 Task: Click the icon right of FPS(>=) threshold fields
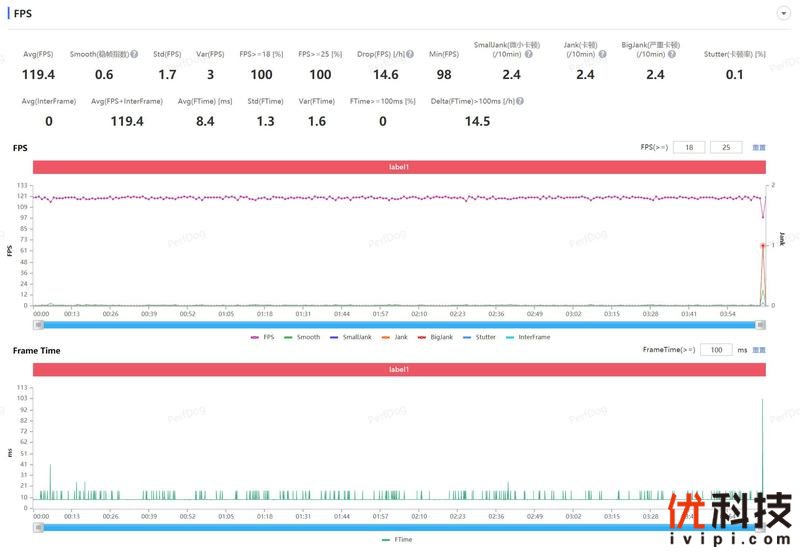click(759, 147)
